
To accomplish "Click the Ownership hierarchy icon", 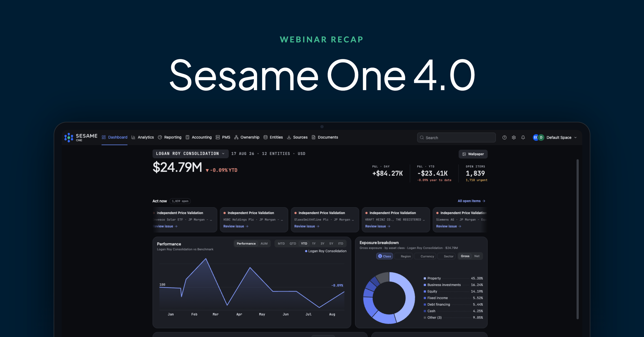I will tap(236, 137).
